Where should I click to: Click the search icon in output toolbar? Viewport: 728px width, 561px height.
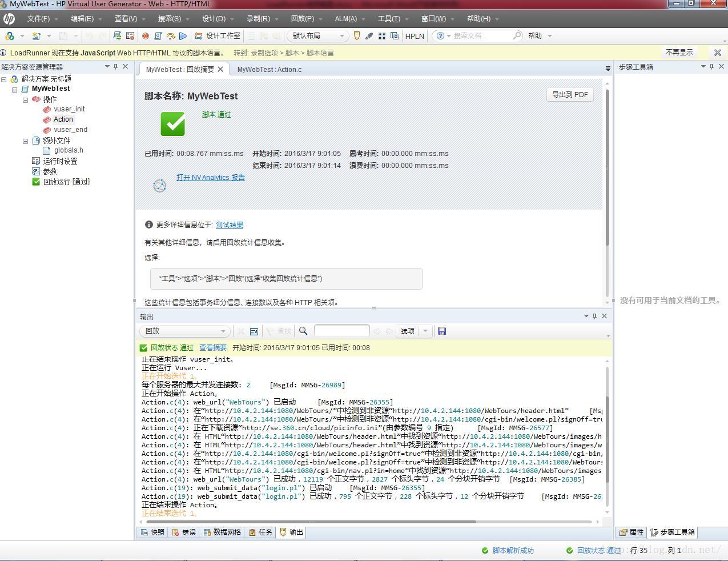(x=303, y=331)
